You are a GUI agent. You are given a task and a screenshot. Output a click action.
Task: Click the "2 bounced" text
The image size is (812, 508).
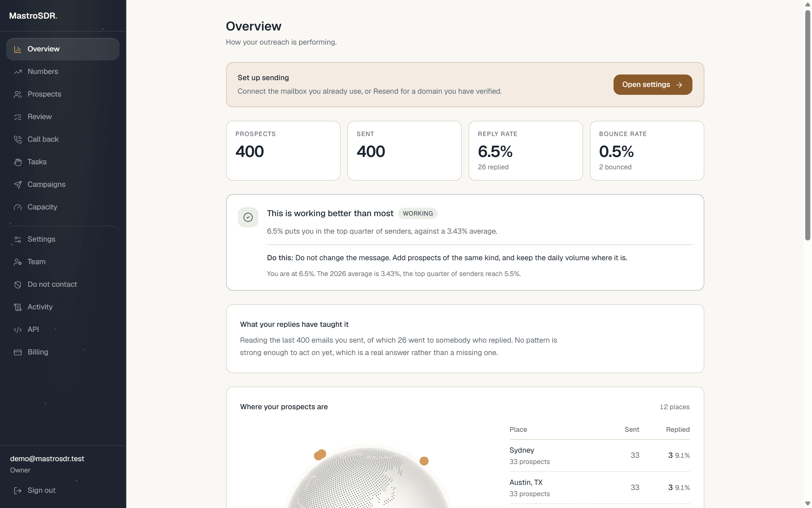[x=615, y=167]
